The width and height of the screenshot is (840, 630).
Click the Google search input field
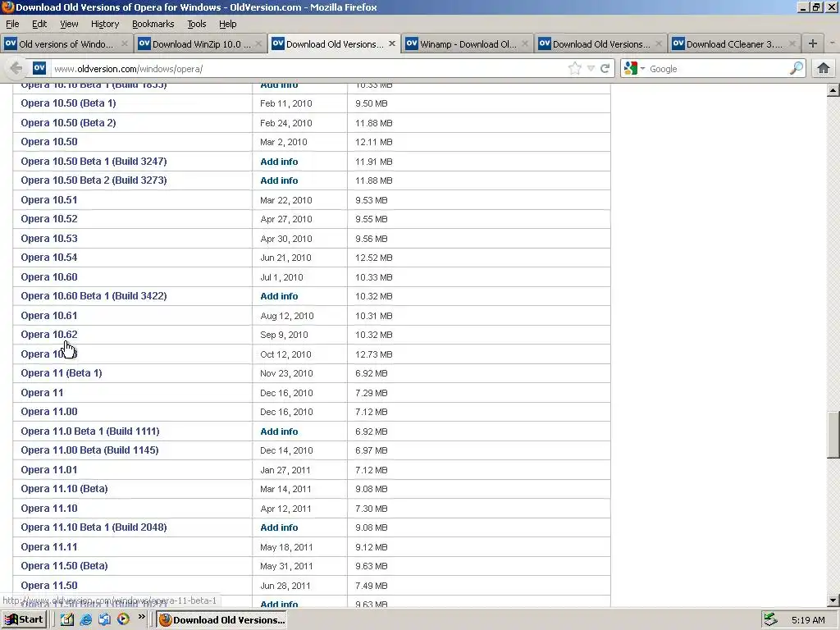point(718,69)
